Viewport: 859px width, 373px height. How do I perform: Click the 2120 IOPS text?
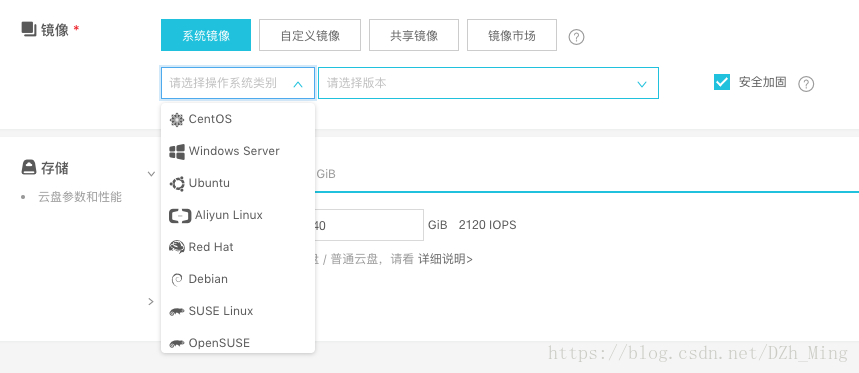488,225
